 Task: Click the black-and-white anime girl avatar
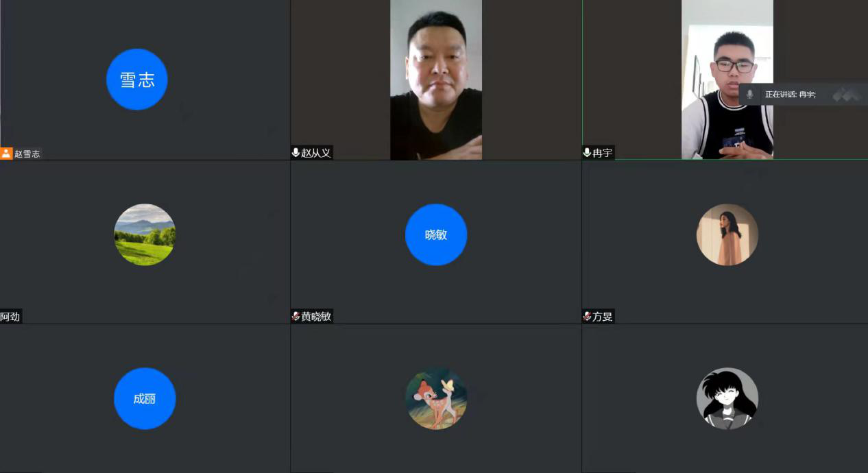[x=727, y=398]
